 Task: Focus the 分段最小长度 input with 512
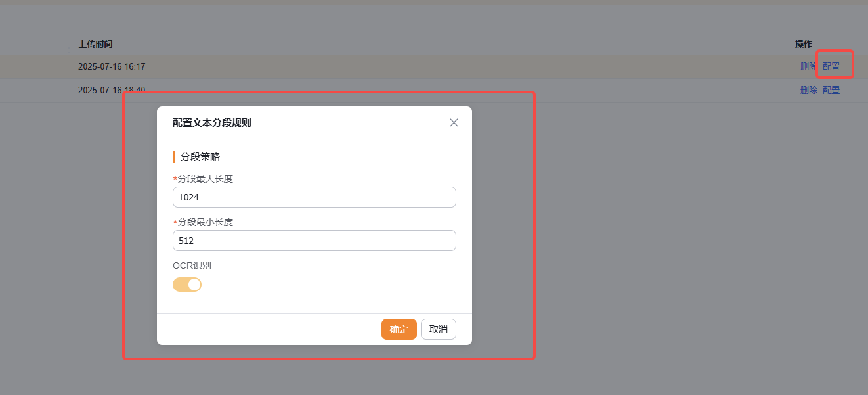click(x=314, y=241)
